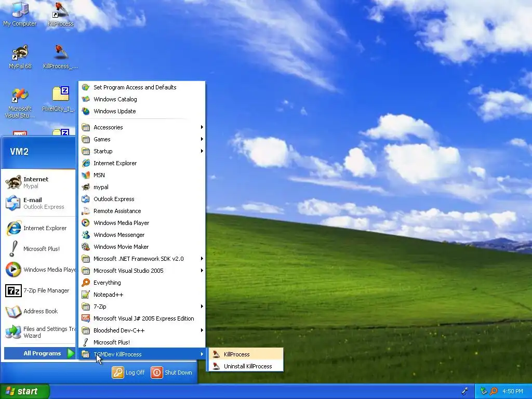Launch pinned Internet Explorer icon
Viewport: 532px width, 399px height.
[x=13, y=228]
